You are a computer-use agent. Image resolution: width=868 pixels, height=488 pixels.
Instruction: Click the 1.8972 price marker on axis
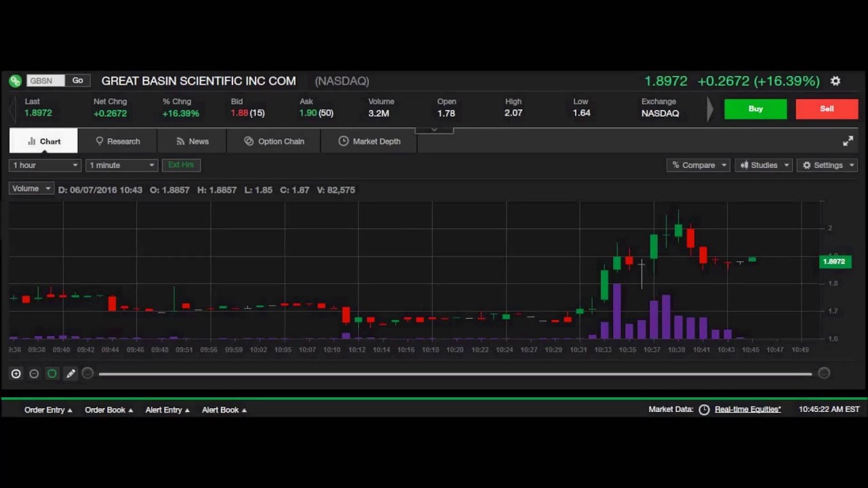(x=834, y=262)
